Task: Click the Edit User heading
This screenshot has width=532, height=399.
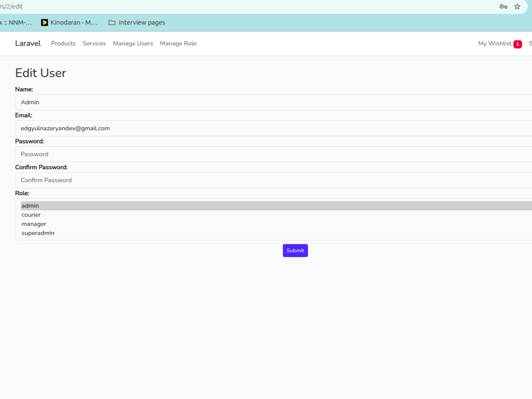Action: 41,73
